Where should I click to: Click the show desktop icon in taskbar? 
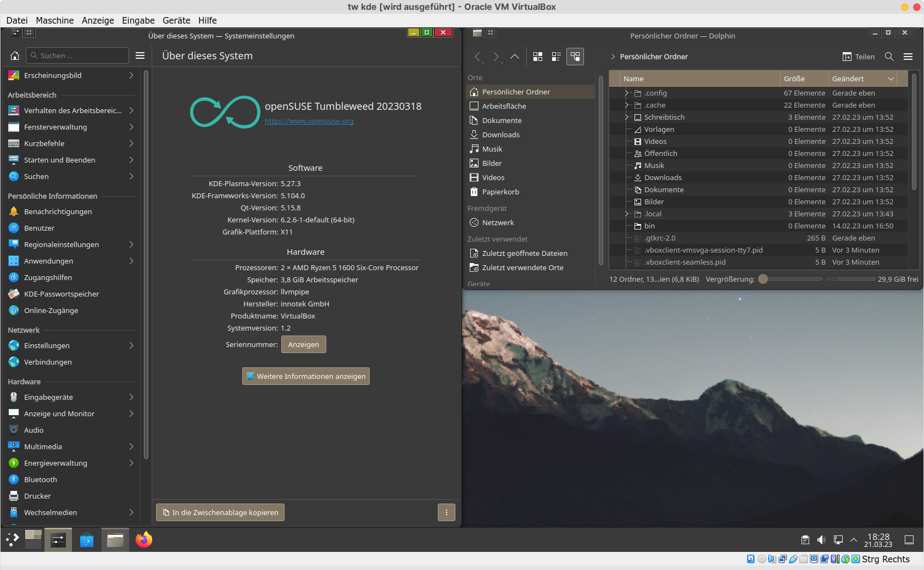[909, 540]
